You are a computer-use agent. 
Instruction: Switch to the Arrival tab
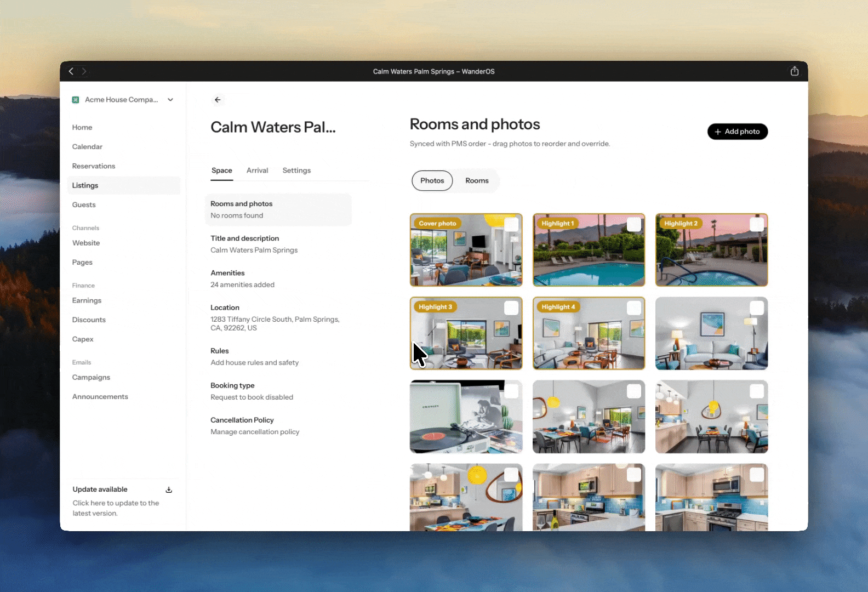[257, 170]
